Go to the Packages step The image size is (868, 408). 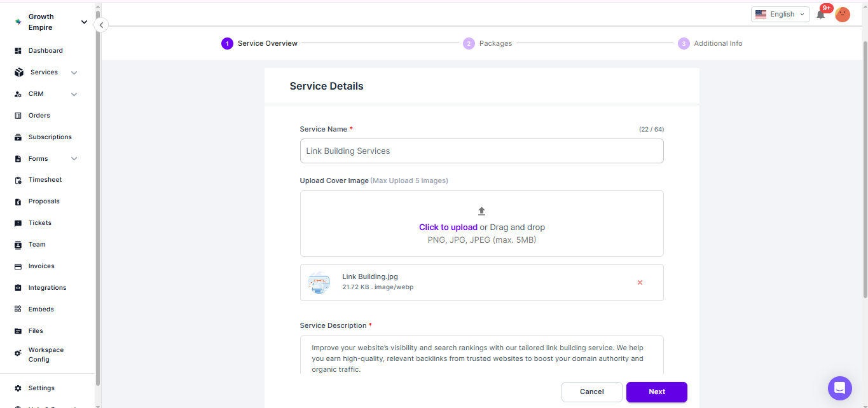tap(469, 43)
